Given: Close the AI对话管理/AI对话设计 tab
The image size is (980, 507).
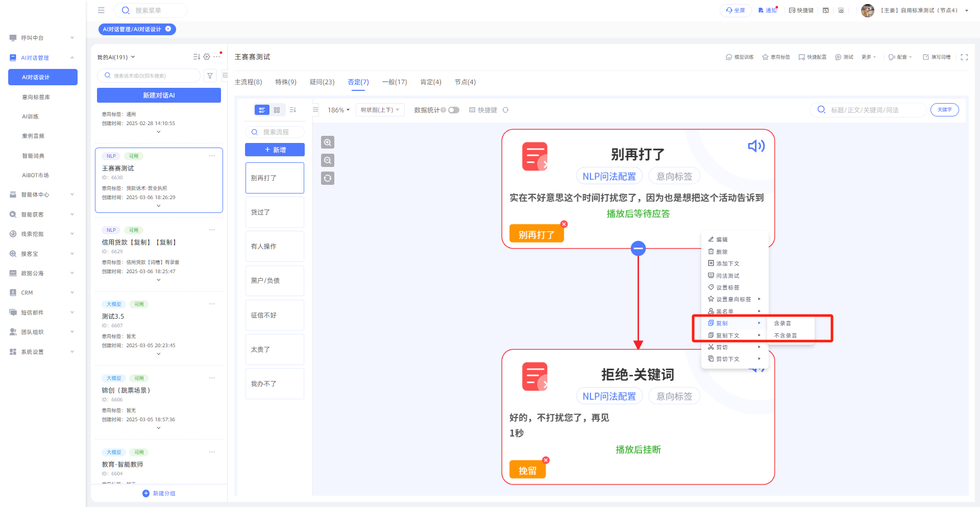Looking at the screenshot, I should (168, 29).
